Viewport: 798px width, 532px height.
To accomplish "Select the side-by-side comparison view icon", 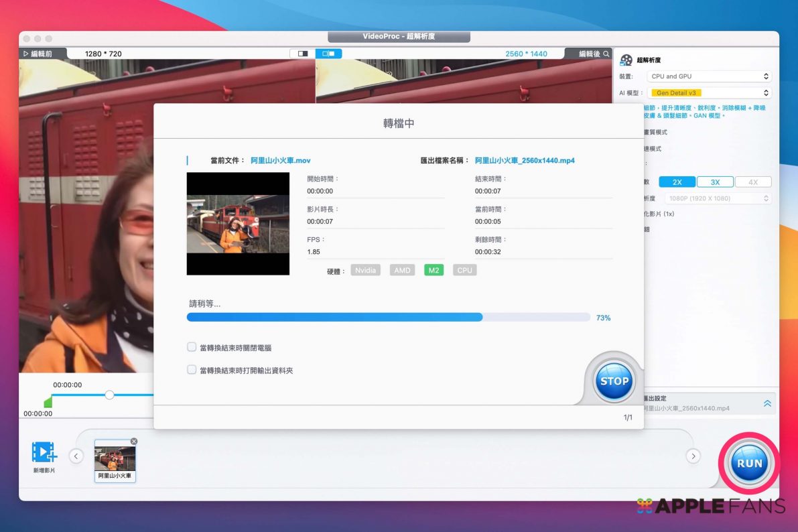I will pos(328,54).
